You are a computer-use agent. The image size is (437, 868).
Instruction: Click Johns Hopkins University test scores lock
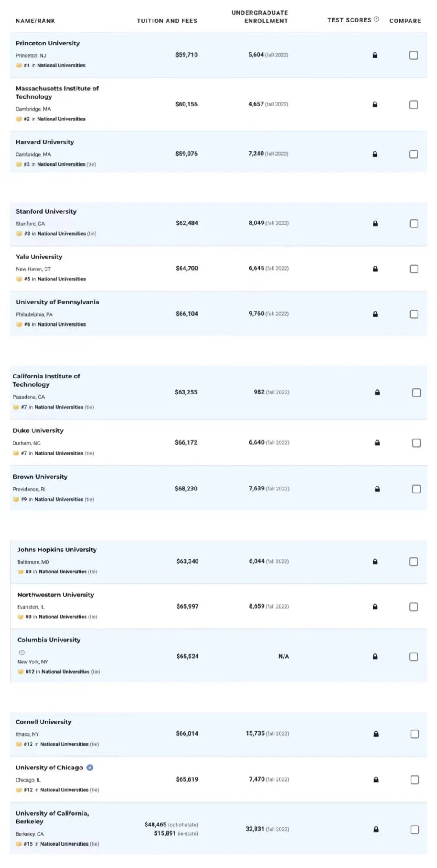375,562
